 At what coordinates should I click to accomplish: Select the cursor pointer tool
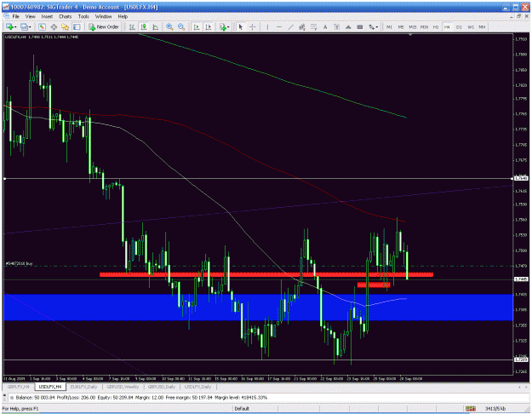coord(241,26)
